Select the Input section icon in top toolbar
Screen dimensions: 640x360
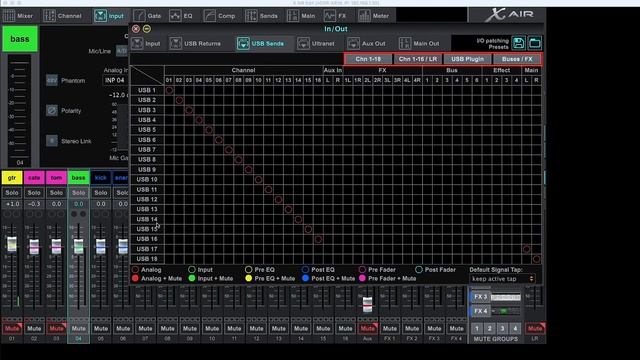point(100,16)
